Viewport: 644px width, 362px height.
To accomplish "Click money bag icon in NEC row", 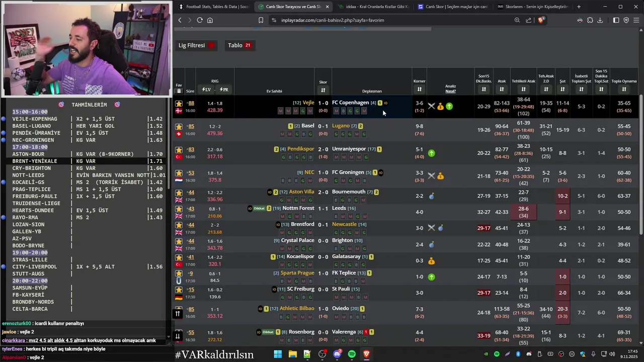I will tap(440, 176).
